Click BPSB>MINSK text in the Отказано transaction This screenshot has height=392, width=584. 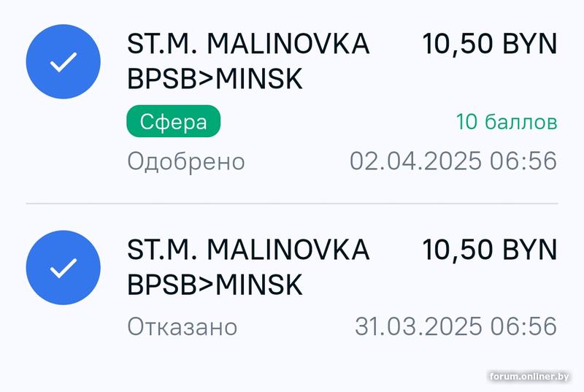pyautogui.click(x=215, y=285)
